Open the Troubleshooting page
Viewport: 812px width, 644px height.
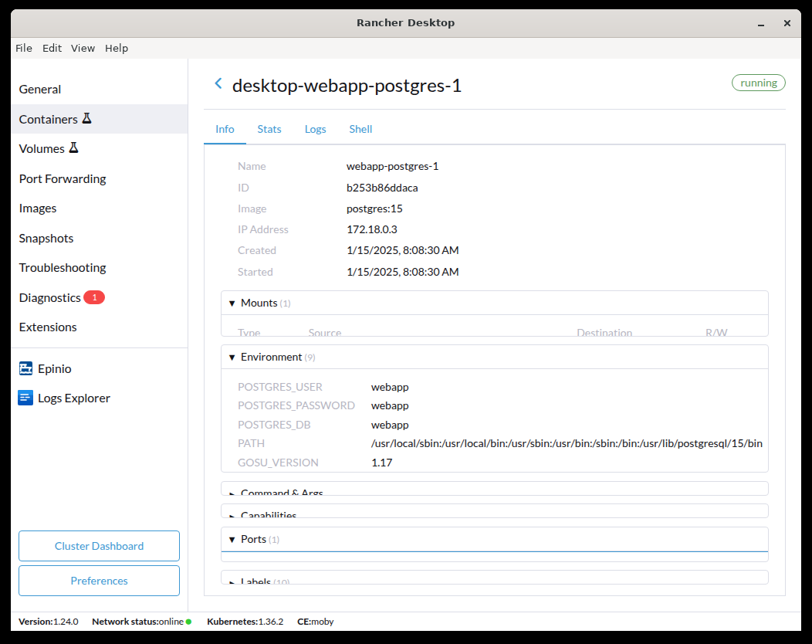(100, 268)
